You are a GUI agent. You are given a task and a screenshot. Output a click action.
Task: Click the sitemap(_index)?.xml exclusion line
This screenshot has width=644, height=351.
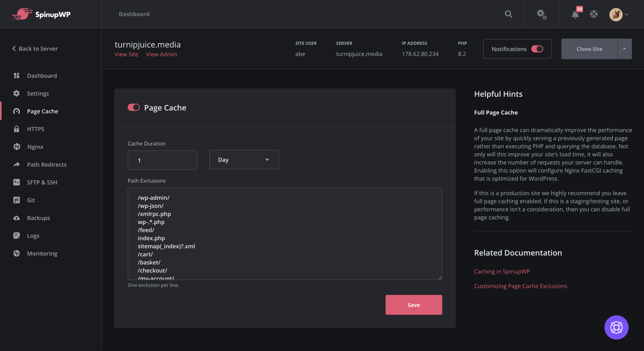tap(166, 246)
